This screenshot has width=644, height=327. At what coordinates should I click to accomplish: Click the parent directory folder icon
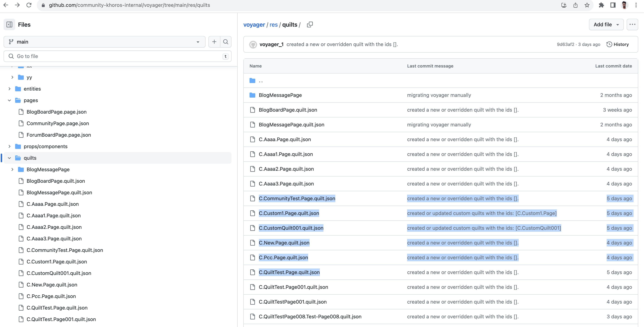[253, 80]
